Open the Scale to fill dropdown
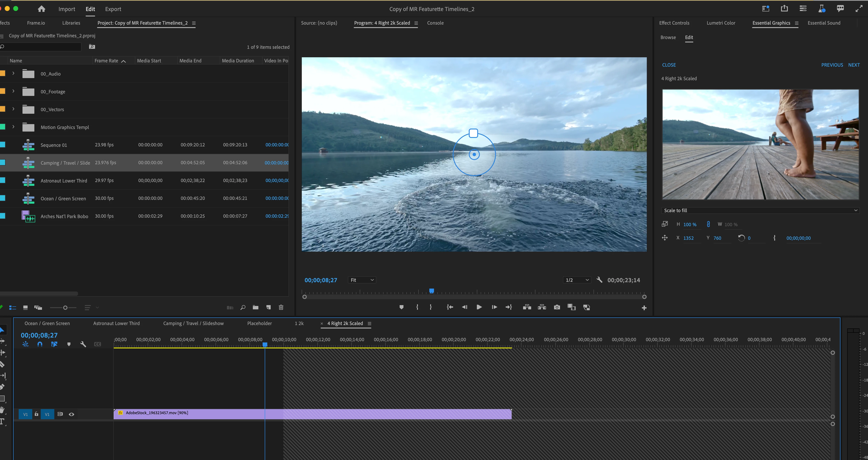Screen dimensions: 868x460 point(760,210)
